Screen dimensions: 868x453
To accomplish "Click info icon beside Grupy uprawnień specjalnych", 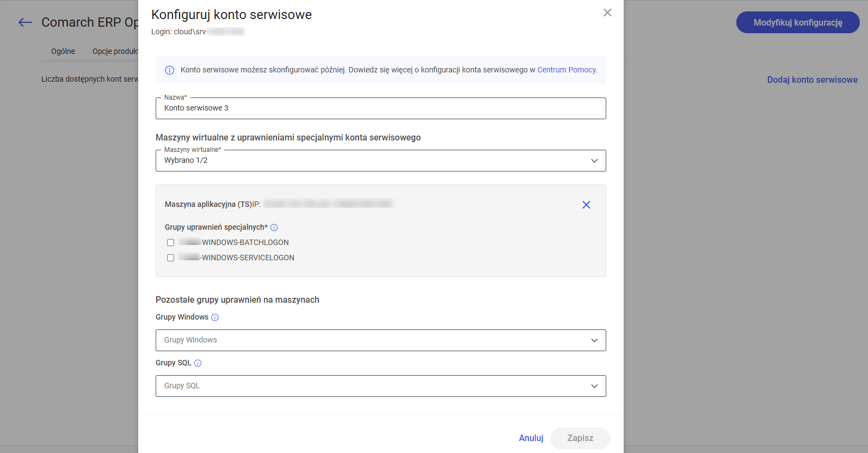I will 274,228.
